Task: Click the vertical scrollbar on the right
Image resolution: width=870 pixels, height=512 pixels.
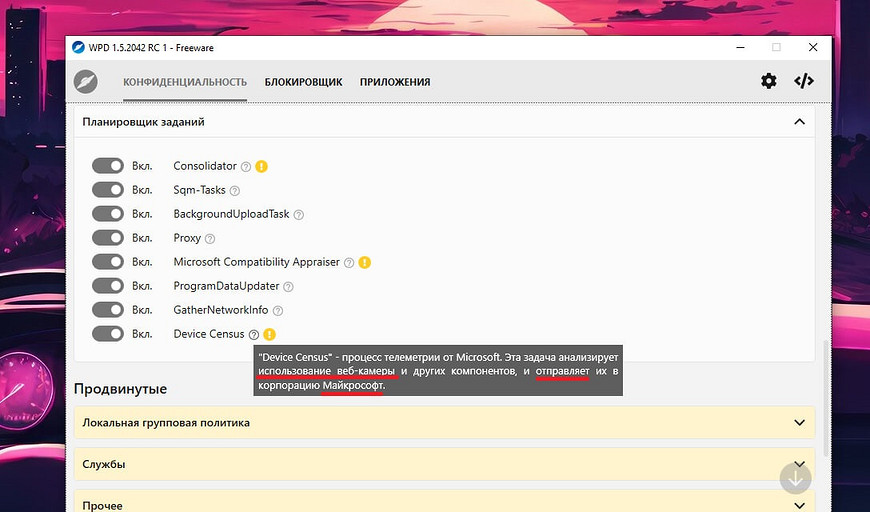Action: 826,390
